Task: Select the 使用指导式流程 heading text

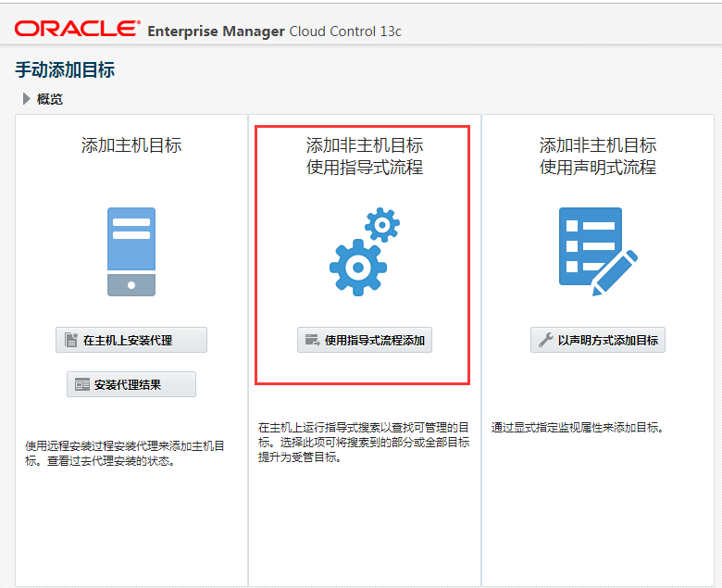Action: click(x=364, y=168)
